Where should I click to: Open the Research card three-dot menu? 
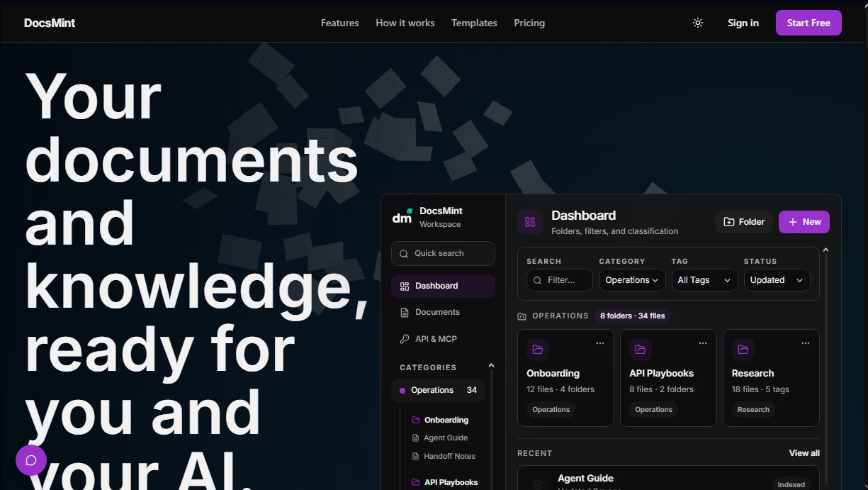[806, 343]
